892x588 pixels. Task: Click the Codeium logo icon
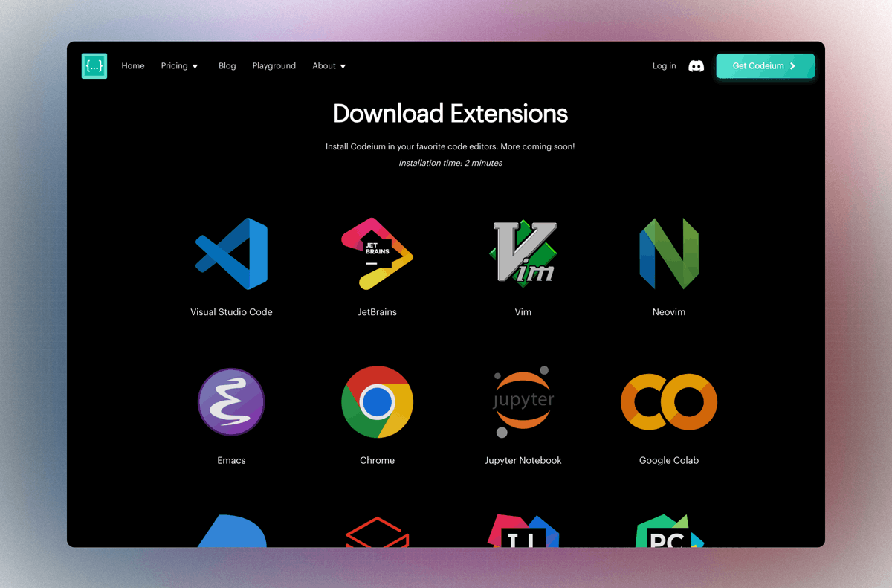(94, 66)
